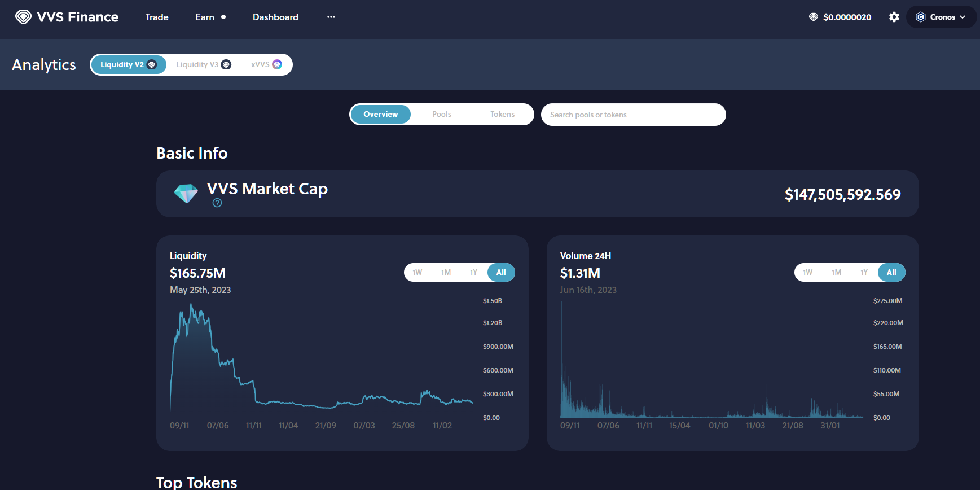Image resolution: width=980 pixels, height=490 pixels.
Task: Click the VVS token price icon
Action: (x=814, y=17)
